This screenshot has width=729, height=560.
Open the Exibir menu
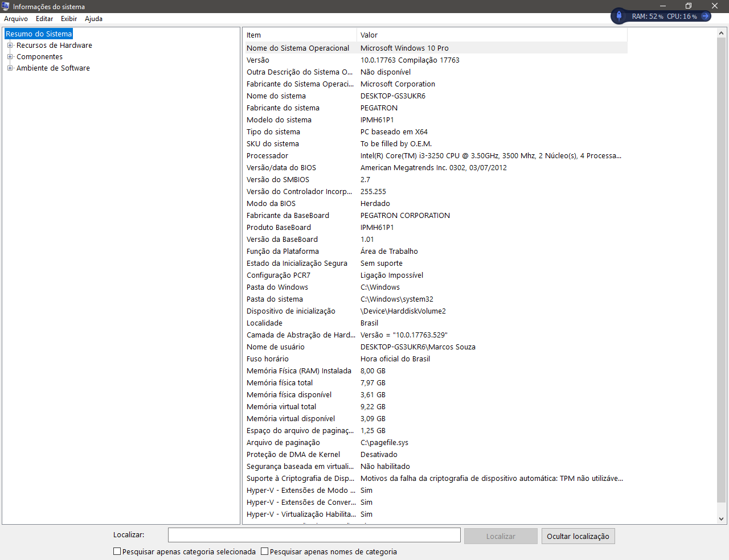(69, 19)
